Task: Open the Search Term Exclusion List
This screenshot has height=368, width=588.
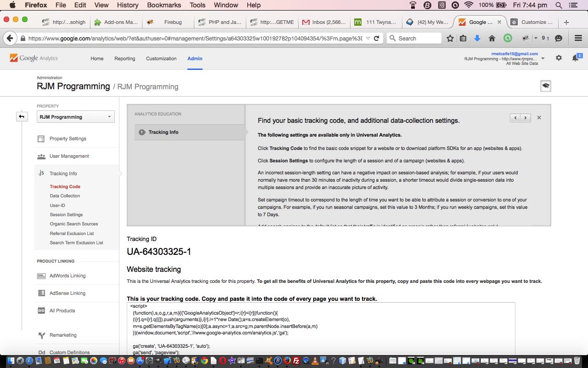Action: pos(77,243)
